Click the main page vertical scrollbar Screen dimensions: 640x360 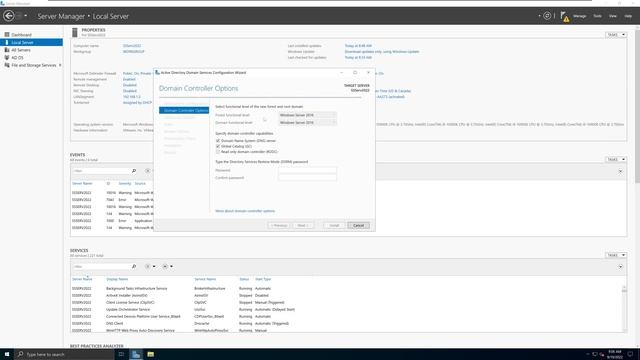pyautogui.click(x=637, y=106)
